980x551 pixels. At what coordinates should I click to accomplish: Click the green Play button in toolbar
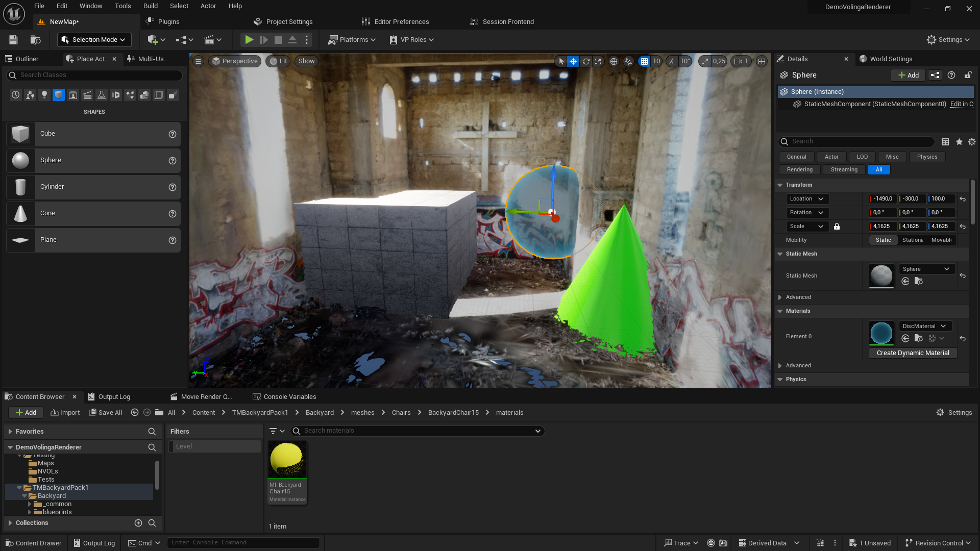click(249, 40)
